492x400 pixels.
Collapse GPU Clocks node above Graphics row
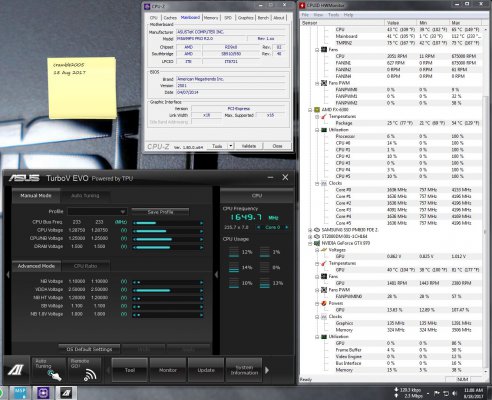317,316
